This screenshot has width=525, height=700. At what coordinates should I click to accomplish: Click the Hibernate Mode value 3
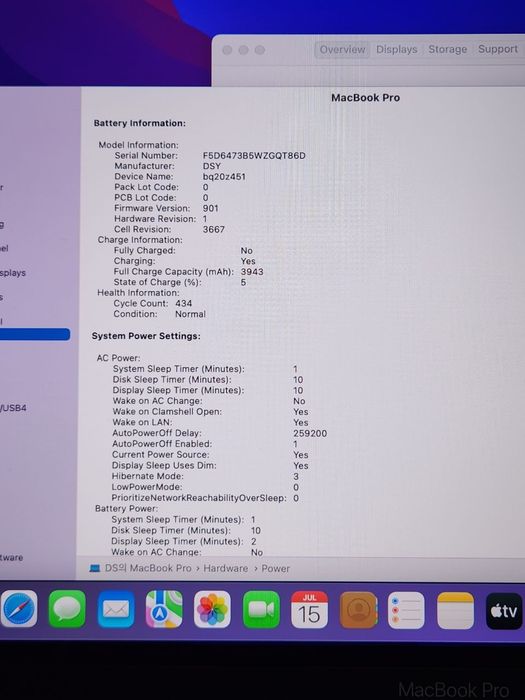point(296,476)
